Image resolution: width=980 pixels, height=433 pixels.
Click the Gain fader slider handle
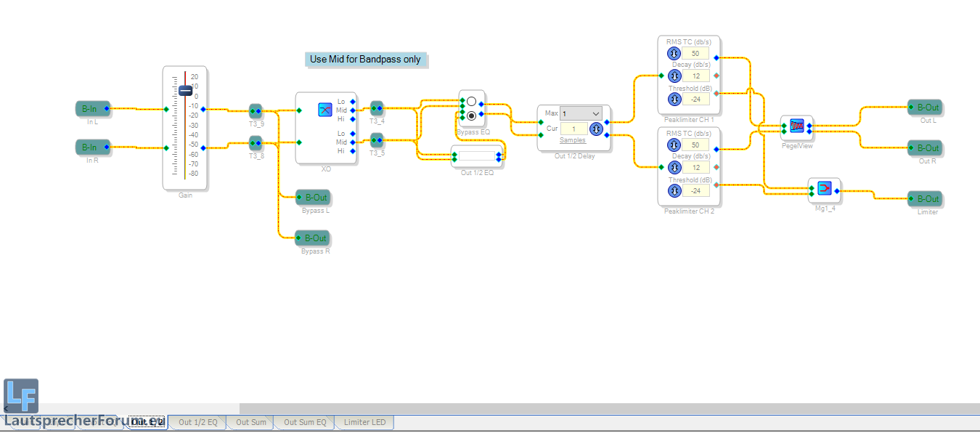click(x=186, y=91)
